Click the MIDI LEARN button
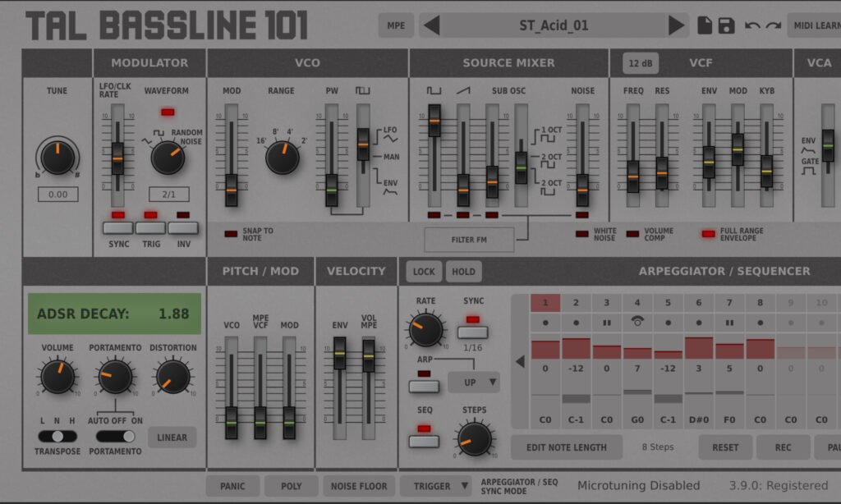Screen dimensions: 841x504 pyautogui.click(x=816, y=25)
